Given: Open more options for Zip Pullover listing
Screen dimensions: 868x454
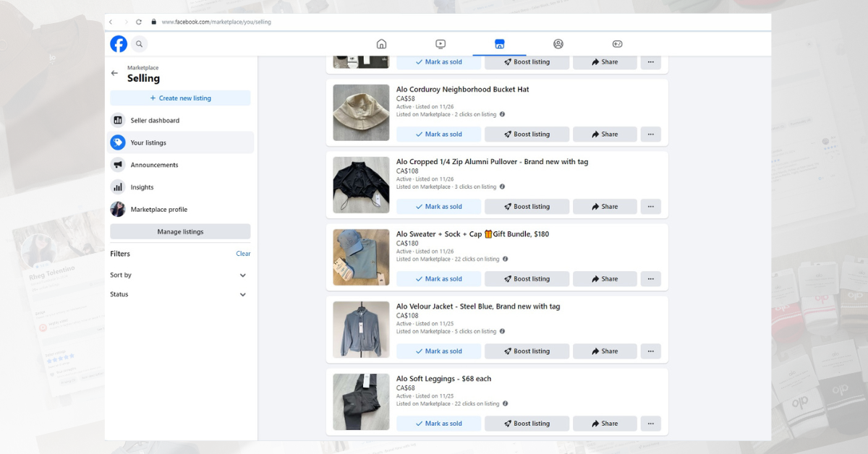Looking at the screenshot, I should pyautogui.click(x=650, y=207).
